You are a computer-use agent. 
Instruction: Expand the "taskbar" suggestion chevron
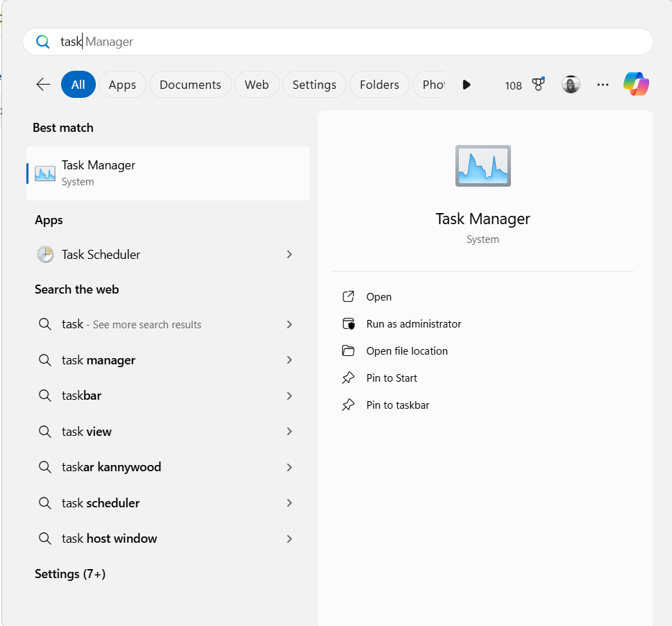(x=289, y=396)
